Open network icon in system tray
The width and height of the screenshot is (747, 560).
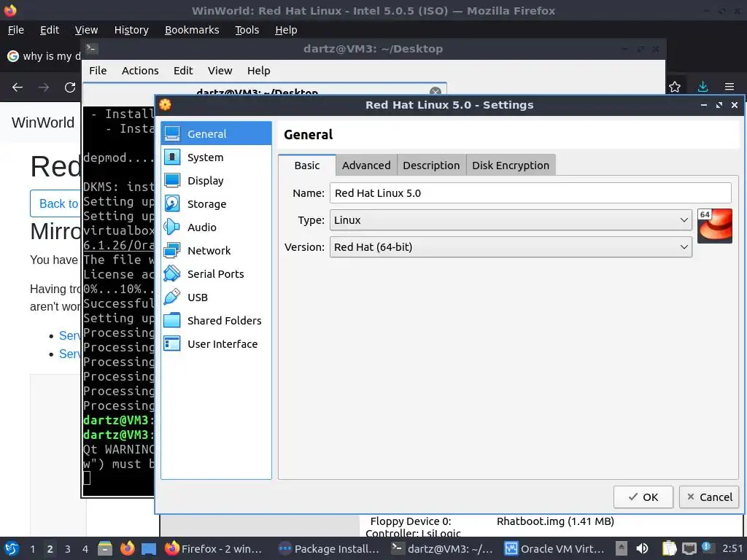point(689,548)
